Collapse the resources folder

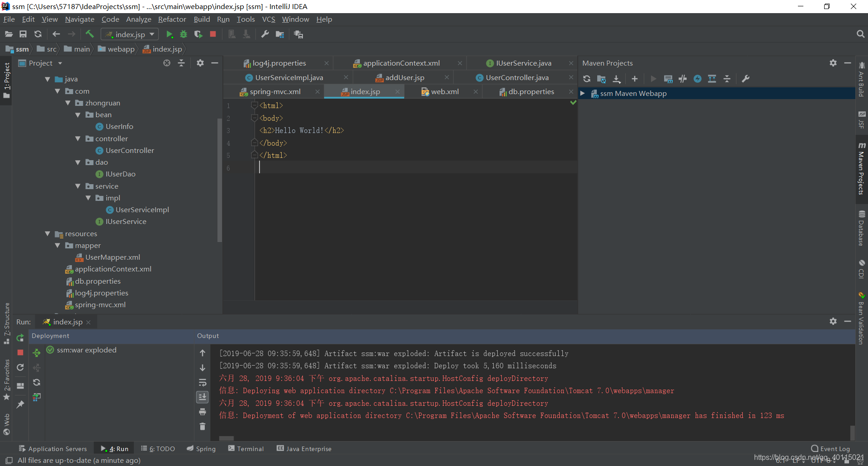pos(47,234)
